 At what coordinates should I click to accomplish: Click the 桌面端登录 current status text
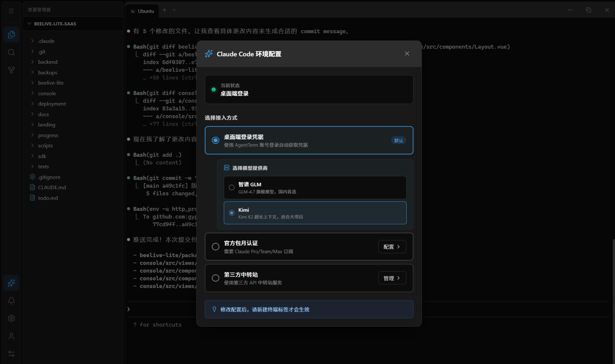click(x=234, y=94)
